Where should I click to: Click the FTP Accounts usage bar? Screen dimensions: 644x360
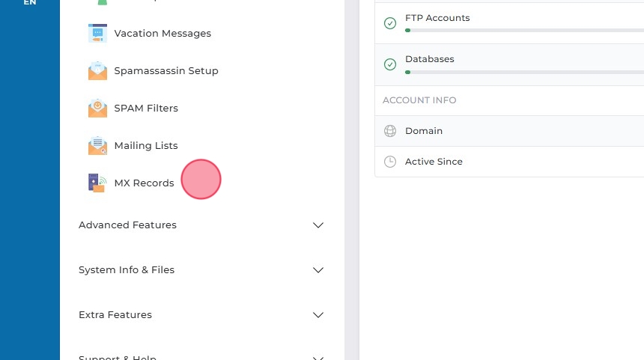coord(524,31)
